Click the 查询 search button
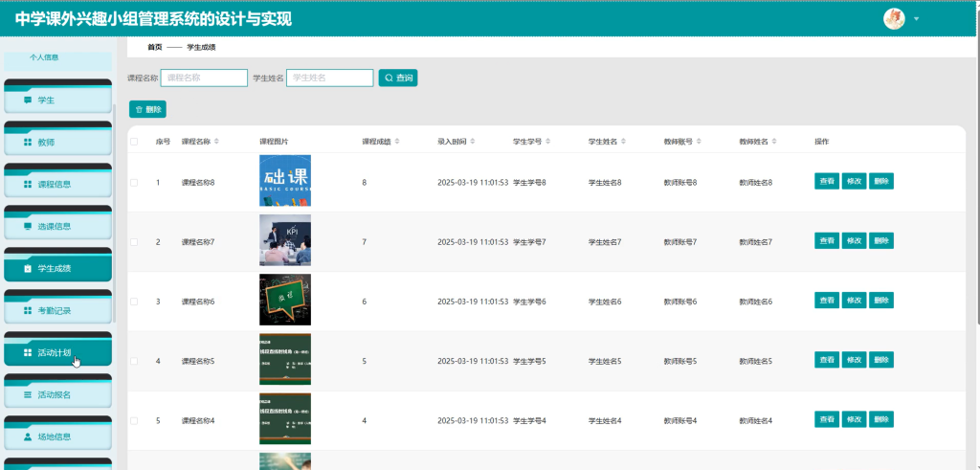Screen dimensions: 980x470 tap(397, 78)
